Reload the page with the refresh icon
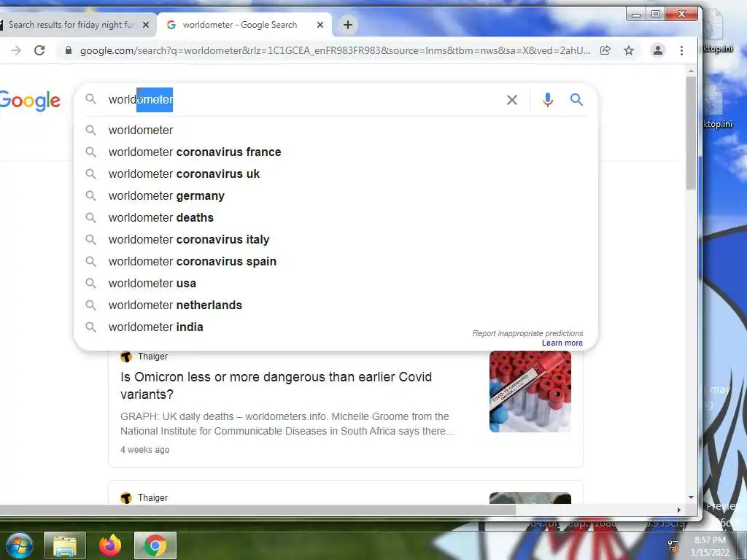 (x=39, y=50)
